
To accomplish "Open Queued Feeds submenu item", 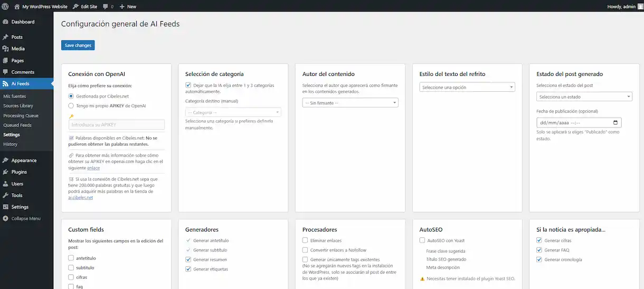I will [x=17, y=125].
